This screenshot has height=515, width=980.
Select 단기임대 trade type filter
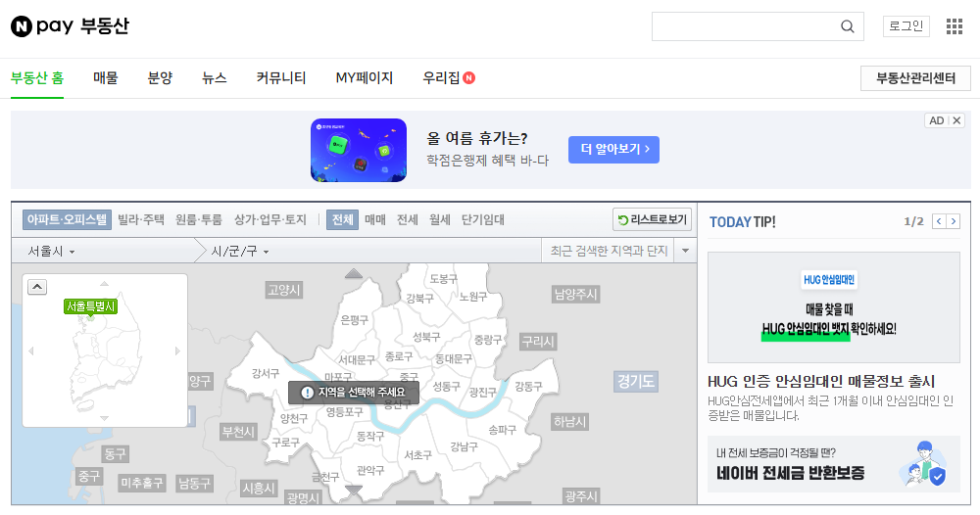(482, 219)
